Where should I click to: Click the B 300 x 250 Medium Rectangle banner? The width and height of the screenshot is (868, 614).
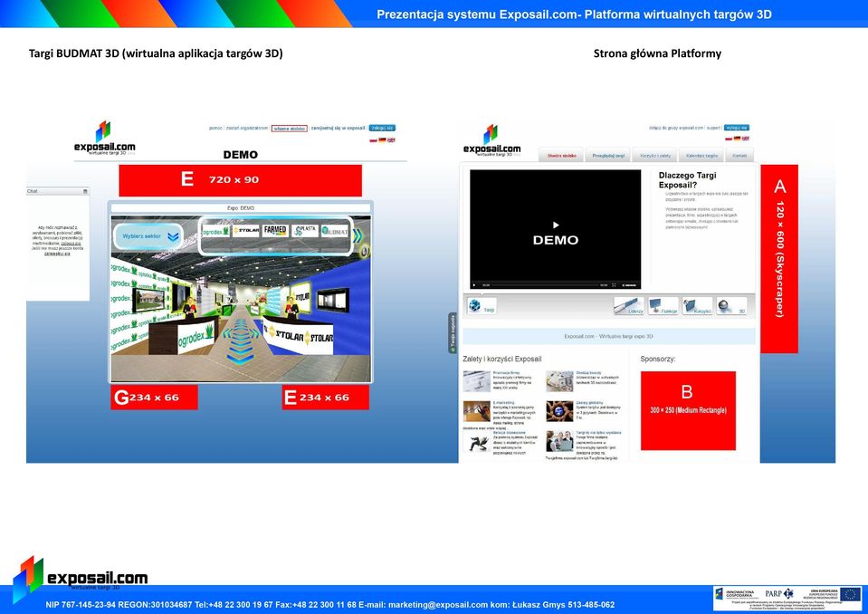coord(688,410)
